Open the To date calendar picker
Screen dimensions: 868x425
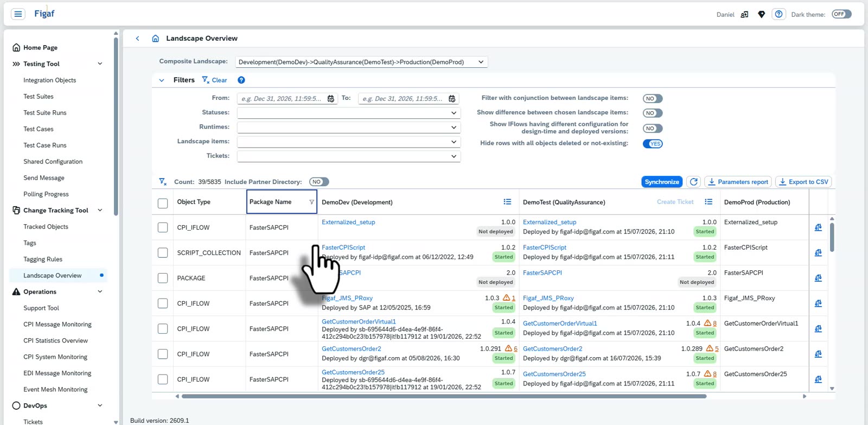(x=452, y=99)
